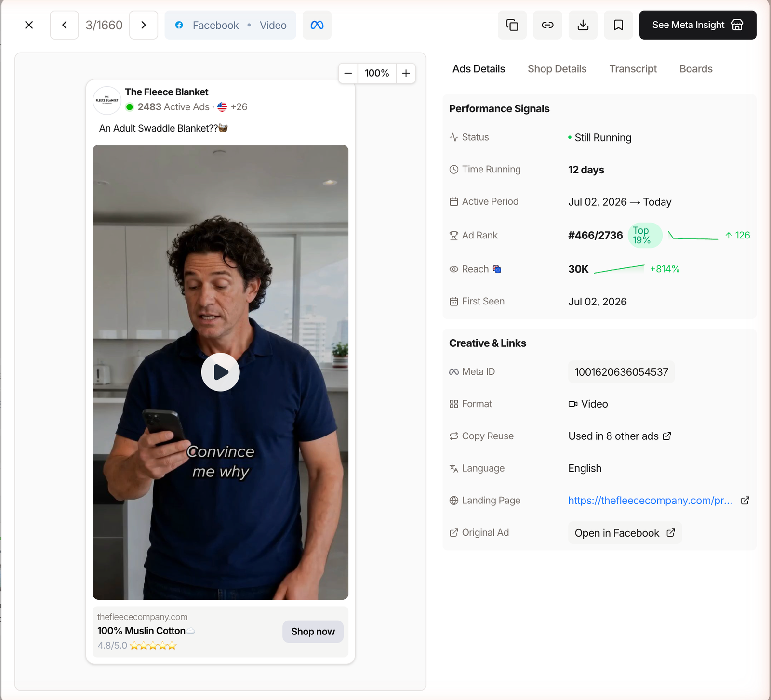Image resolution: width=771 pixels, height=700 pixels.
Task: Click the 2483 Active Ads count
Action: [x=173, y=107]
